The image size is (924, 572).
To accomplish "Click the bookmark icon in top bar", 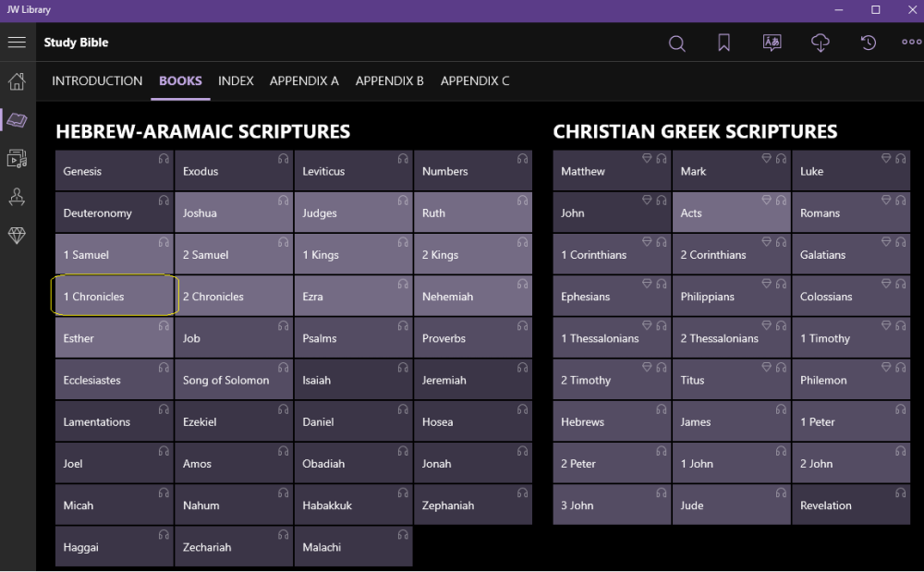I will (x=724, y=43).
